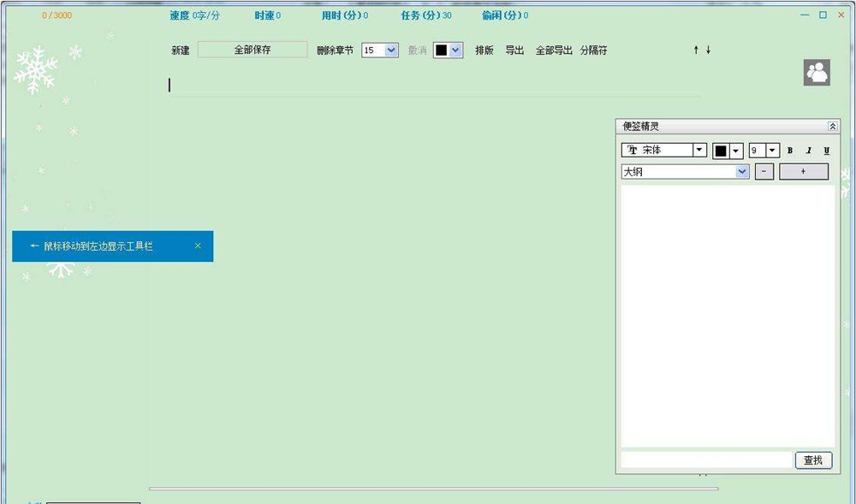This screenshot has width=856, height=504.
Task: Open the 宋体 font family dropdown
Action: (x=698, y=150)
